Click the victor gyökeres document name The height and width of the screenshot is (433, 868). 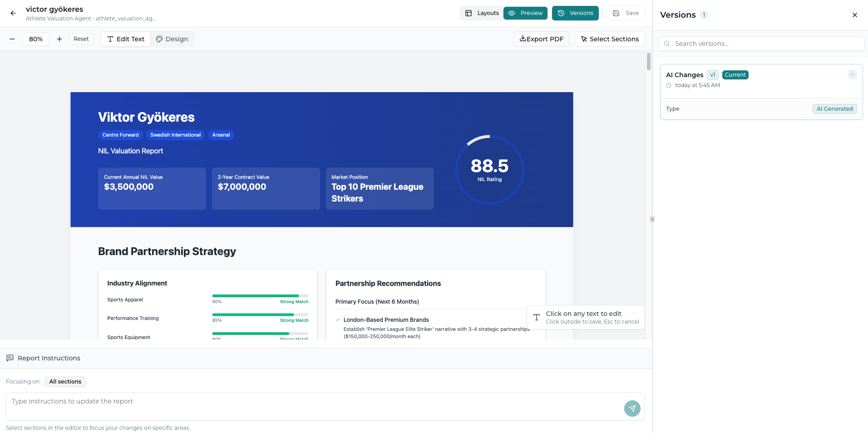[x=54, y=9]
